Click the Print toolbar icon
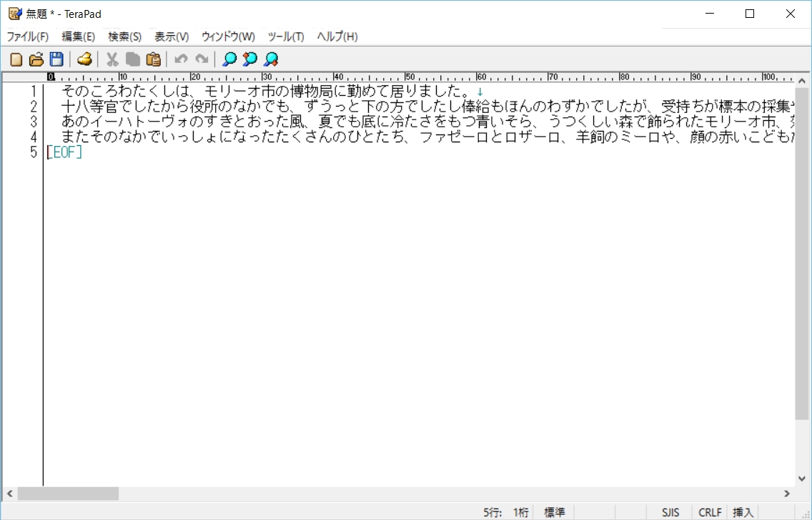This screenshot has width=812, height=520. (84, 59)
